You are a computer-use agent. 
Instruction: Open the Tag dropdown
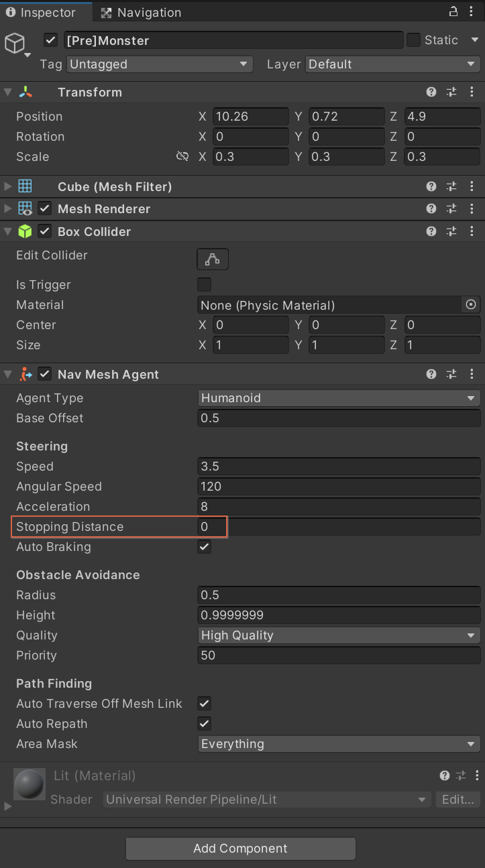(x=160, y=64)
